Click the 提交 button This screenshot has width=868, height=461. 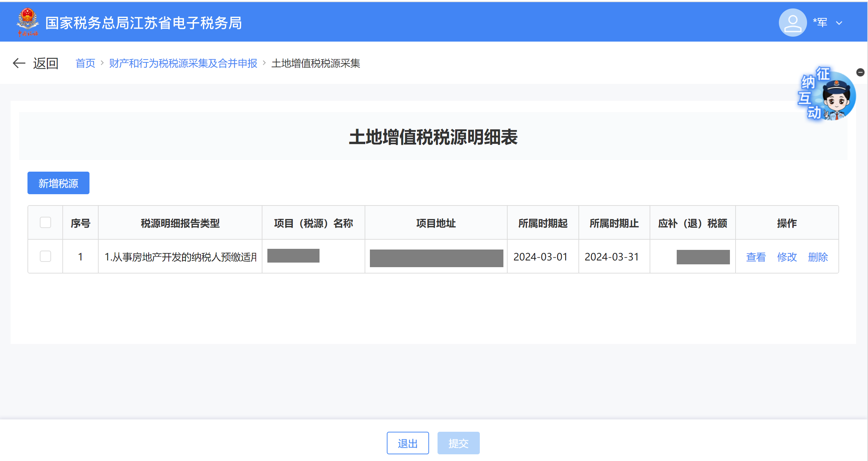[458, 443]
